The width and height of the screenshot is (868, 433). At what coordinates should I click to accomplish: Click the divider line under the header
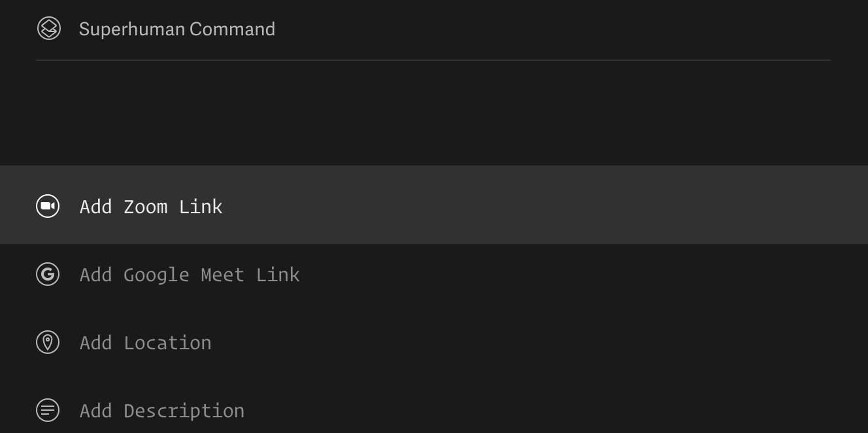pyautogui.click(x=433, y=60)
